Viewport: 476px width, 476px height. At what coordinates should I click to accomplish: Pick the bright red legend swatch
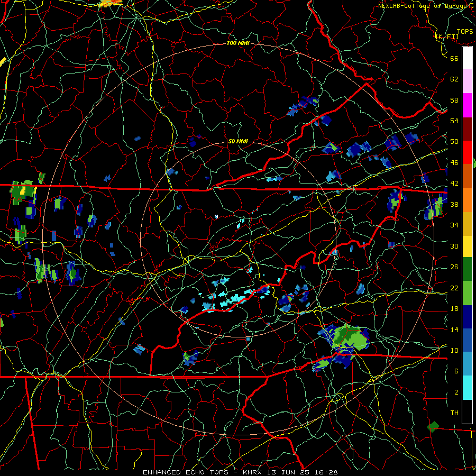pyautogui.click(x=467, y=152)
